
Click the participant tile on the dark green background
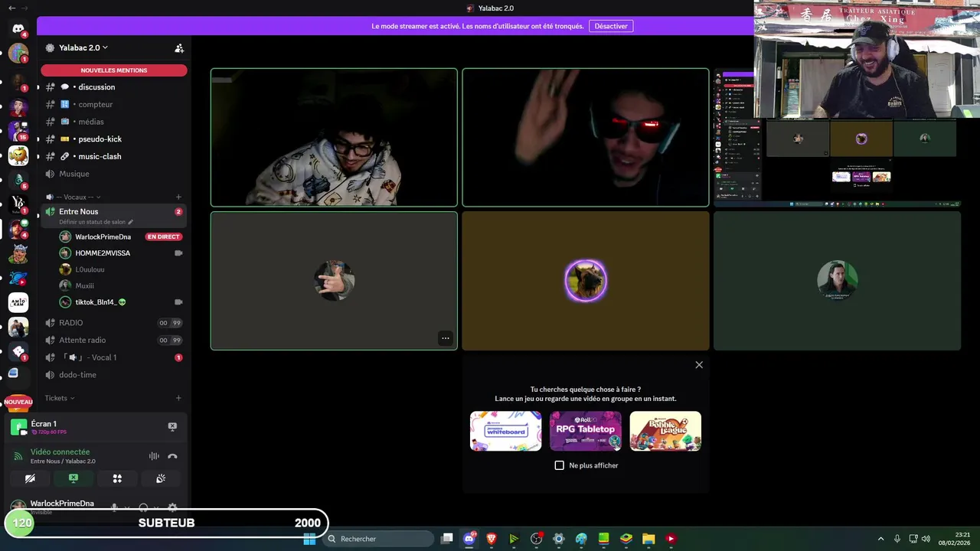click(x=837, y=281)
